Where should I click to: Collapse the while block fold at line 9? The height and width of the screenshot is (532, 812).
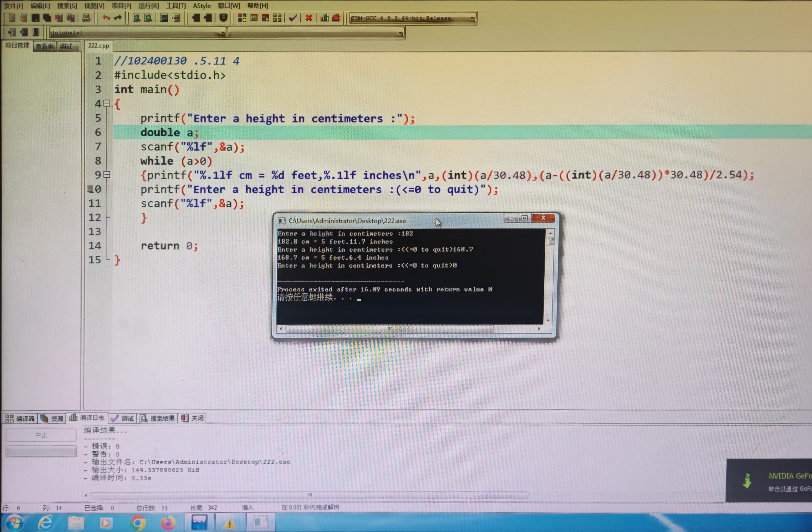[x=107, y=174]
